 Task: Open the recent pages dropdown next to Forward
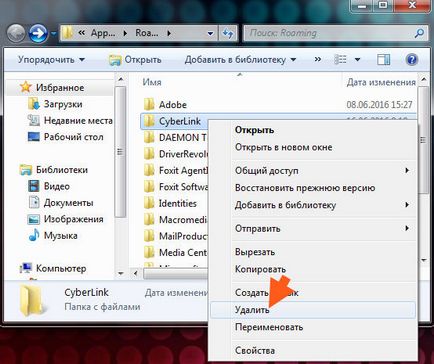point(53,34)
